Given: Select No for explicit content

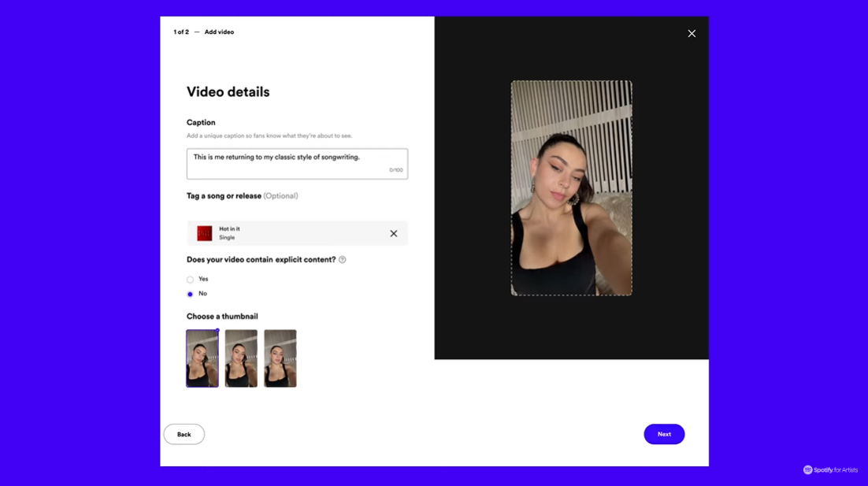Looking at the screenshot, I should pos(190,294).
